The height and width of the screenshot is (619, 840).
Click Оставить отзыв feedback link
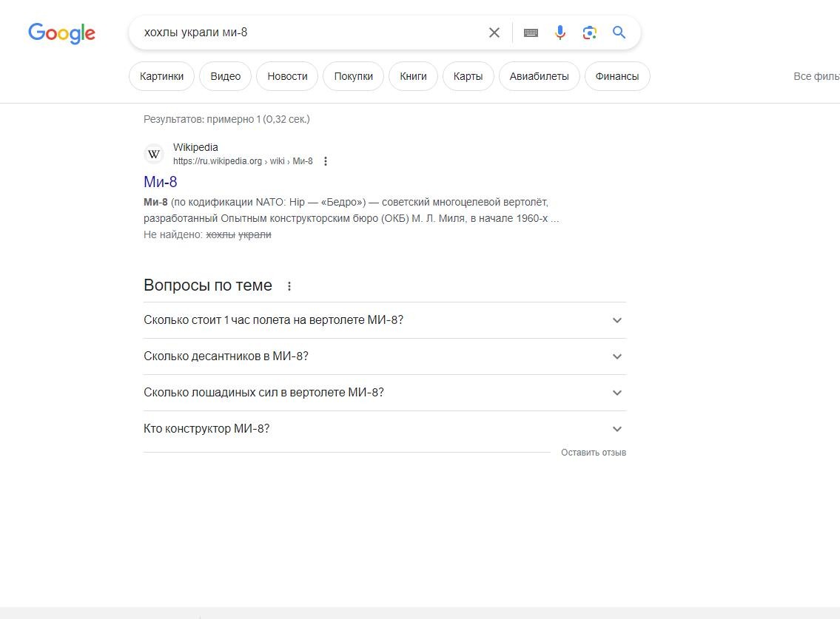(594, 453)
